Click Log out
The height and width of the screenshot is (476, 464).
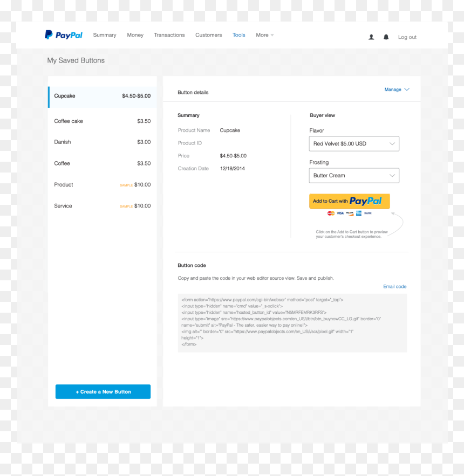tap(407, 37)
